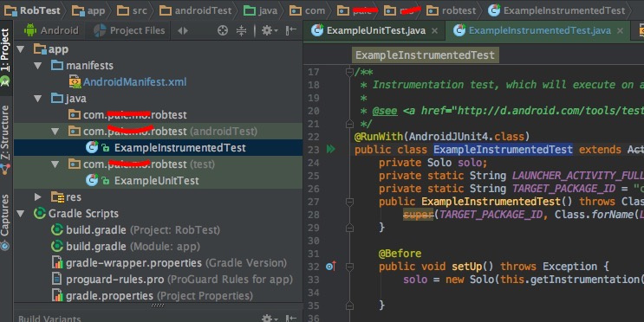Click the tab scroll arrows beside Project Files
The width and height of the screenshot is (644, 322).
(x=183, y=30)
